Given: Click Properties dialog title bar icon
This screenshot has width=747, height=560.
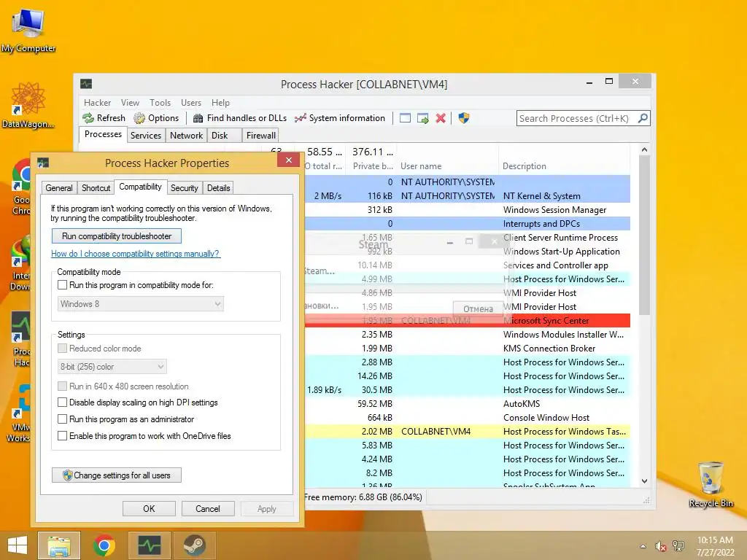Looking at the screenshot, I should tap(43, 163).
